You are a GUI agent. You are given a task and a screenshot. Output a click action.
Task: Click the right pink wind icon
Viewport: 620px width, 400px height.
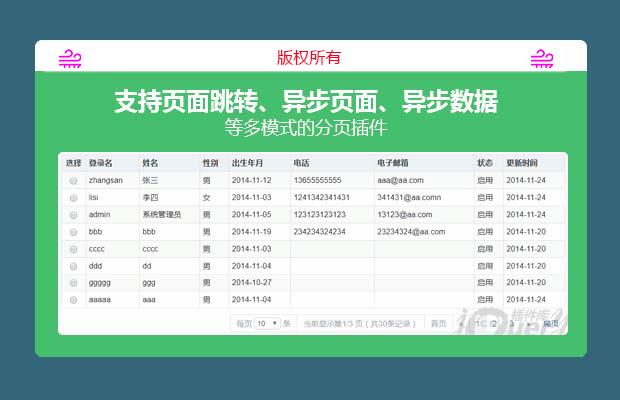point(542,59)
